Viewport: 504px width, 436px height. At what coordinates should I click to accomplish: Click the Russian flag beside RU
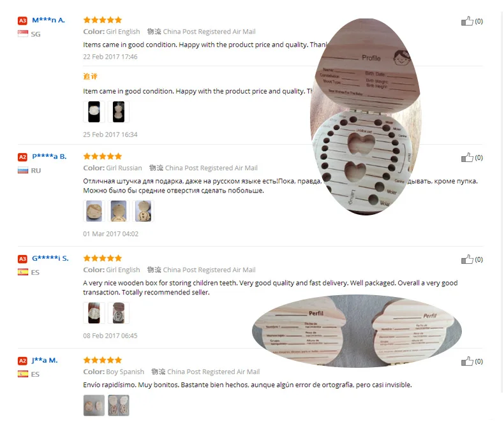tap(22, 170)
